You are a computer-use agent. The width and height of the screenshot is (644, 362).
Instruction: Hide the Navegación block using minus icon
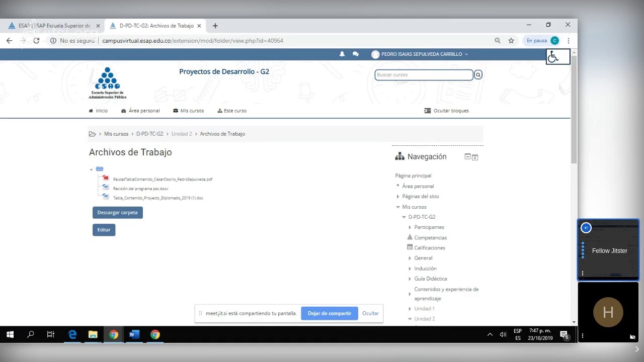[x=467, y=157]
